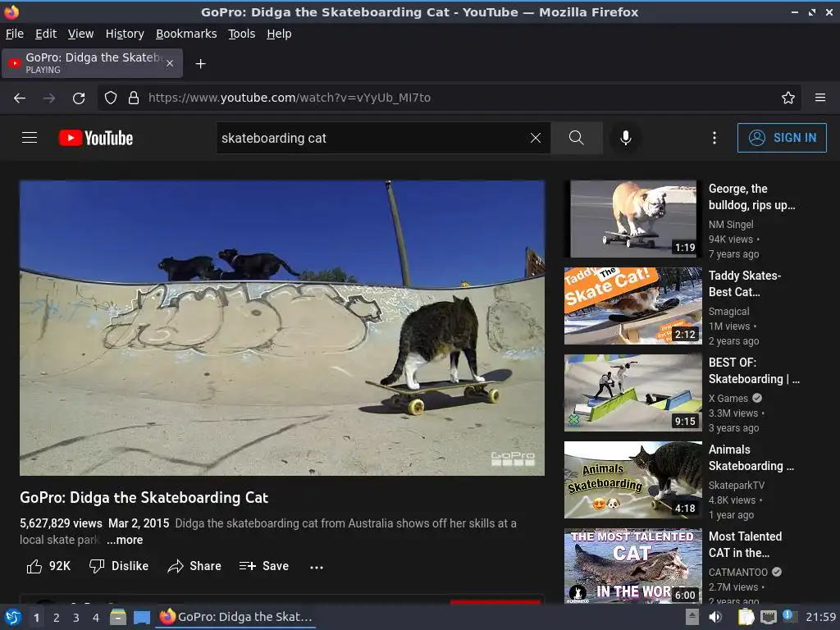Viewport: 840px width, 630px height.
Task: Open Most Talented CAT video title
Action: pyautogui.click(x=745, y=545)
